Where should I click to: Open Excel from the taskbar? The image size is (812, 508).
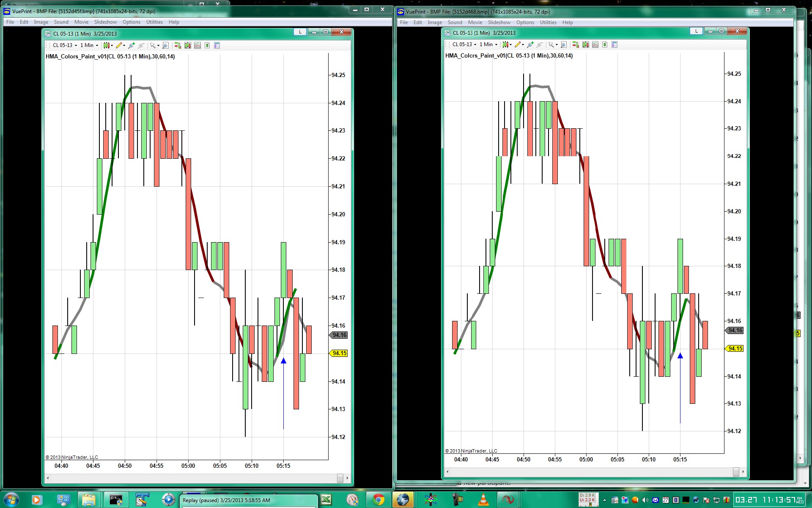(326, 500)
